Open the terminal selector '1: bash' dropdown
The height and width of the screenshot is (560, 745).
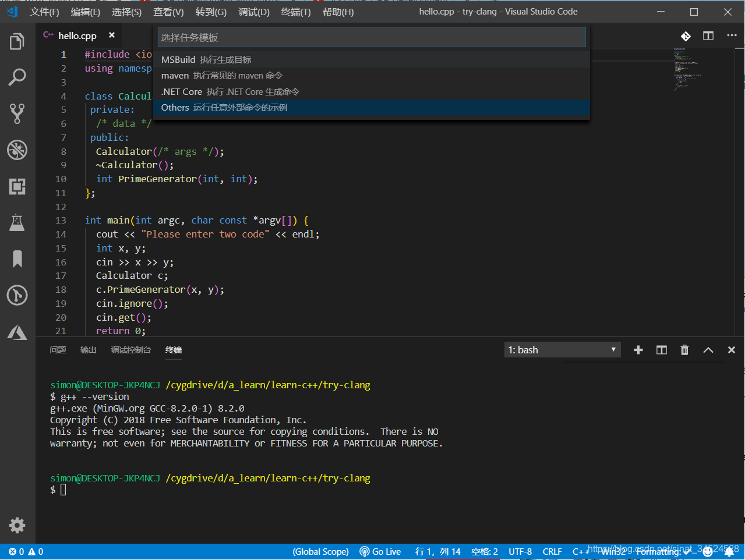pyautogui.click(x=563, y=350)
